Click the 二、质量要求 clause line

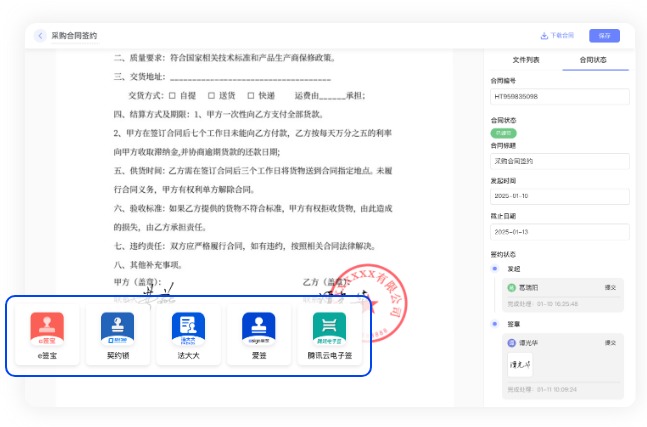point(225,58)
